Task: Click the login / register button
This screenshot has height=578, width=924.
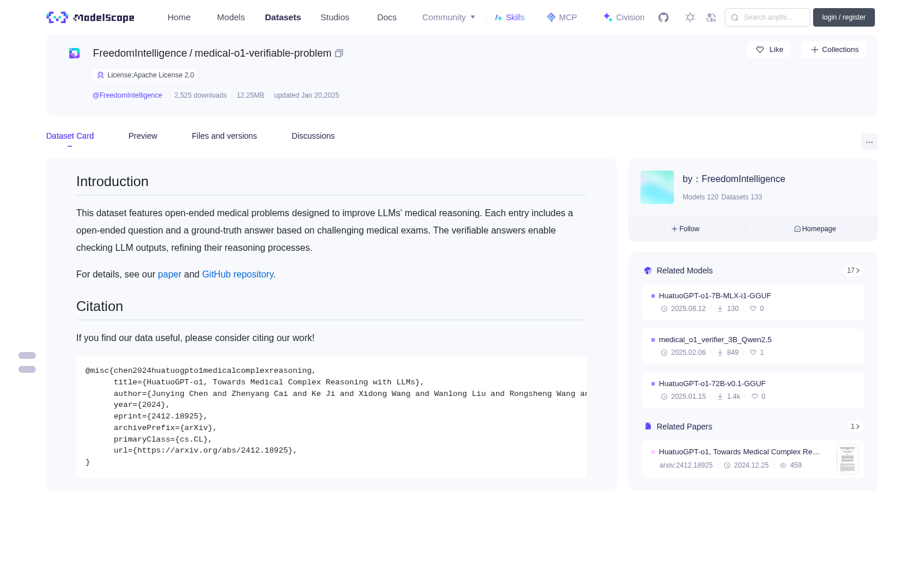Action: pyautogui.click(x=844, y=17)
